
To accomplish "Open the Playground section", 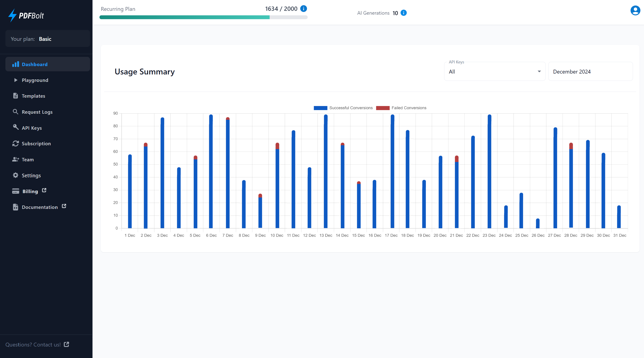I will pyautogui.click(x=35, y=80).
